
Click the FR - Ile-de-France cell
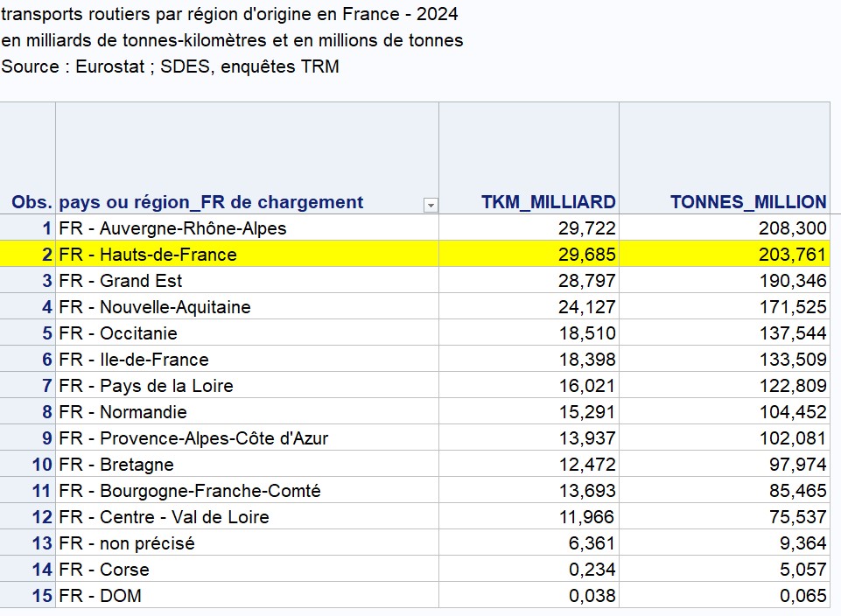(x=134, y=360)
